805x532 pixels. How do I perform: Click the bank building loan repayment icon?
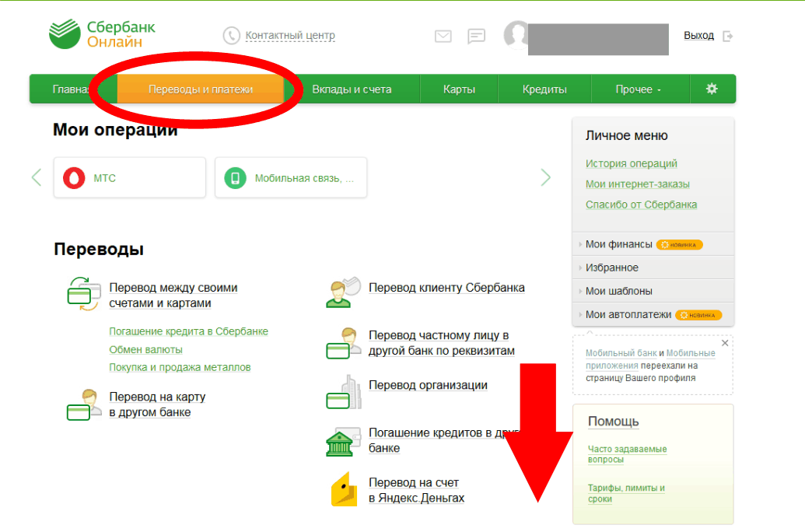pos(342,442)
